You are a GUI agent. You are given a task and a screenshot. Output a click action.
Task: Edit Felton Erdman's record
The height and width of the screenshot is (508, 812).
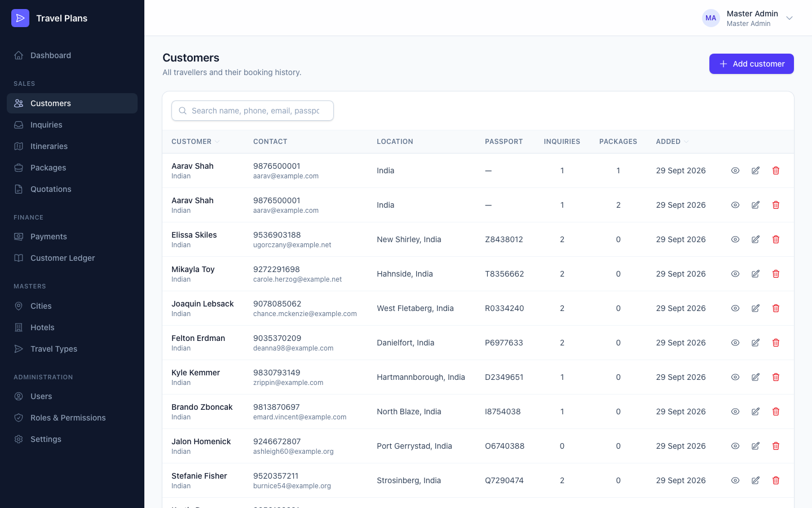tap(756, 343)
